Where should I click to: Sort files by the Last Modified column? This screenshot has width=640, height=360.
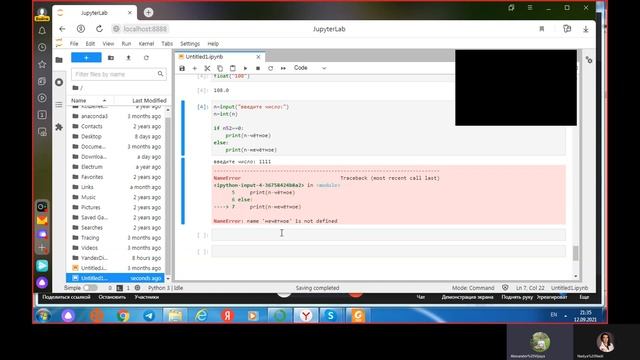(x=149, y=100)
